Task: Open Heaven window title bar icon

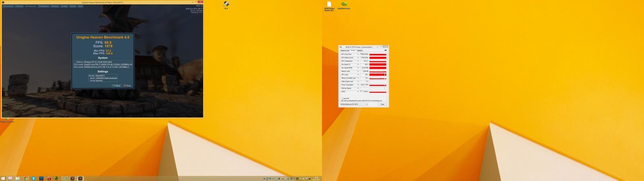Action: tap(3, 2)
